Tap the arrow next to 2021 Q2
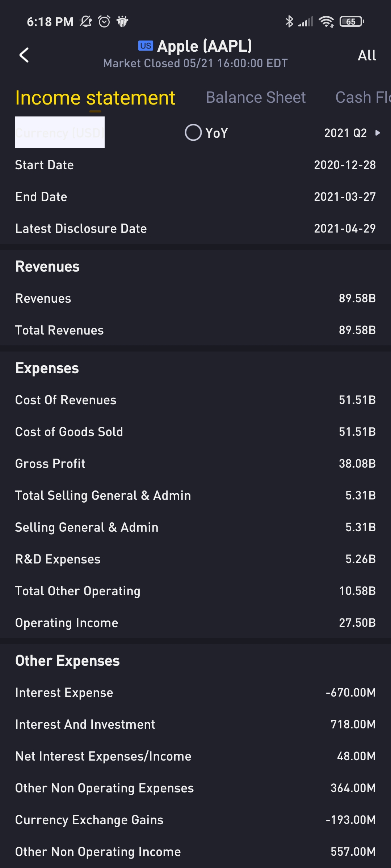 point(378,133)
